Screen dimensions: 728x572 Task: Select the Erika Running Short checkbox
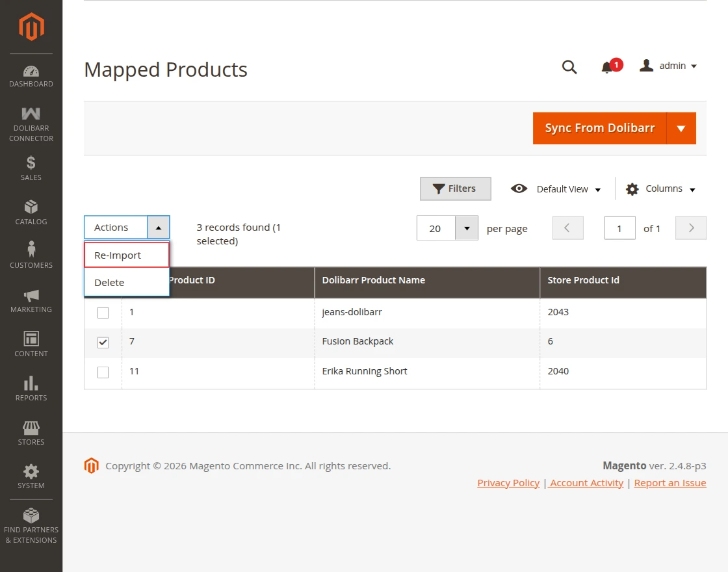(x=103, y=372)
